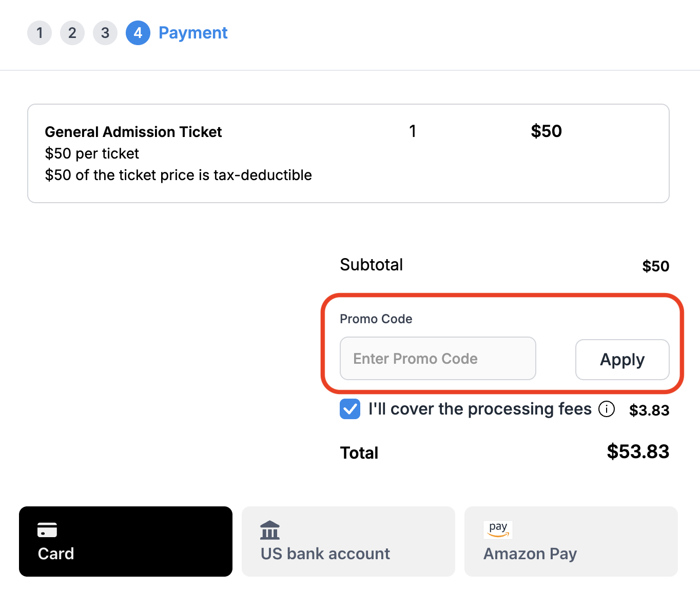Select the Card payment method label

[56, 554]
